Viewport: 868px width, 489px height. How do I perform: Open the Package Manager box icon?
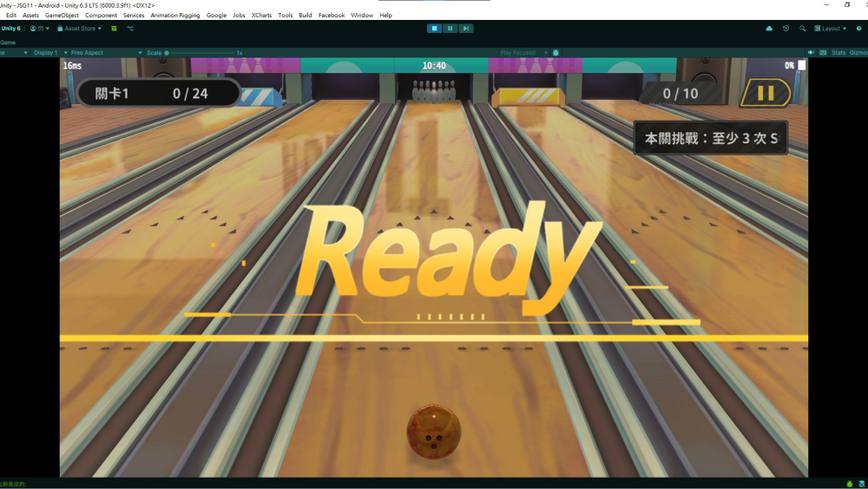point(114,29)
